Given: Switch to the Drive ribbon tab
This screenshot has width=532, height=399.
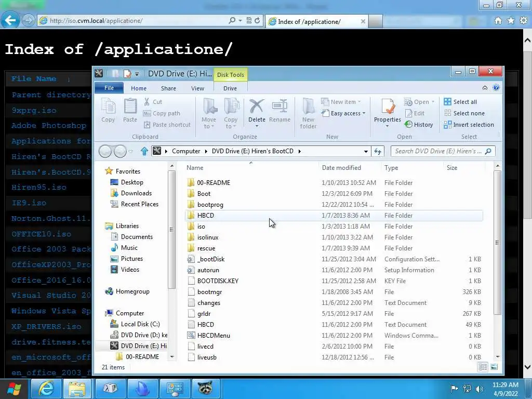Looking at the screenshot, I should (230, 88).
